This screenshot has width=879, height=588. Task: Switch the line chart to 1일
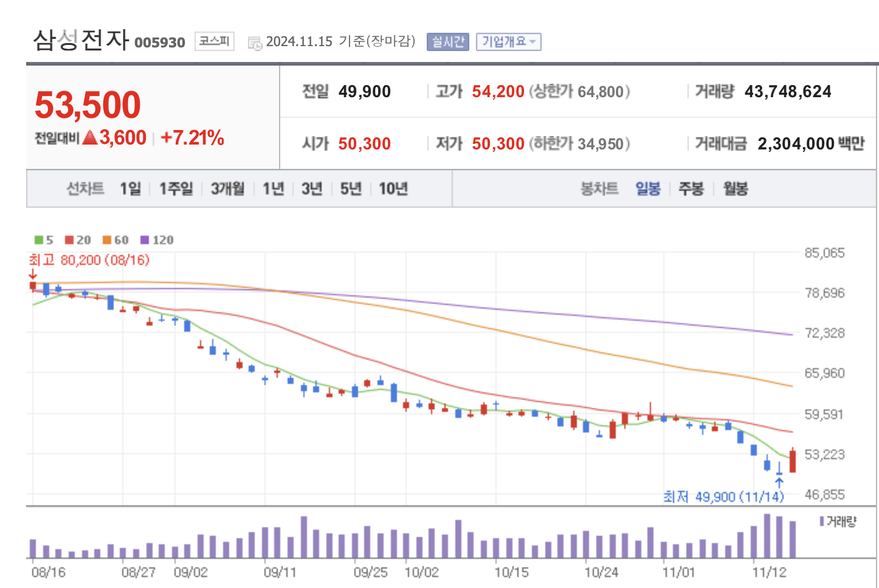(130, 189)
